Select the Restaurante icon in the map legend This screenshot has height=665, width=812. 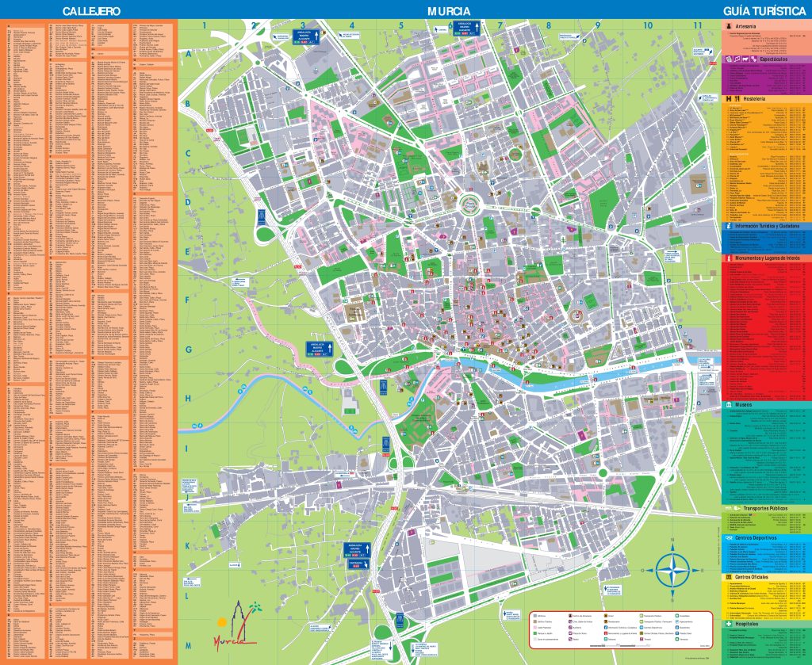click(x=607, y=622)
